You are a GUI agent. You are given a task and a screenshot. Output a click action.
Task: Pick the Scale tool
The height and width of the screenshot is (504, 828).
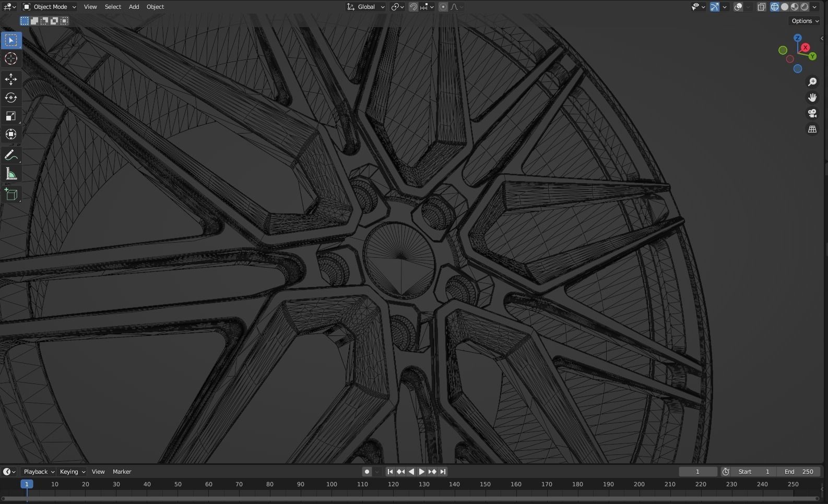coord(11,116)
